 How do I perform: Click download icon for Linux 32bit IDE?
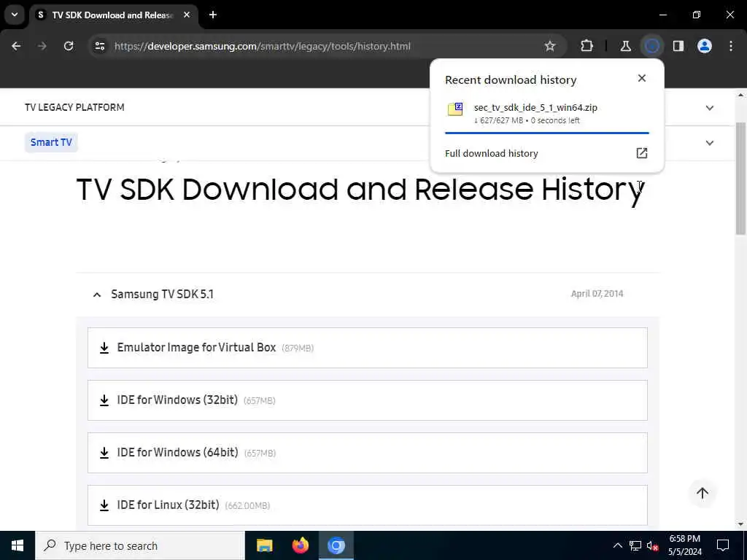point(104,505)
